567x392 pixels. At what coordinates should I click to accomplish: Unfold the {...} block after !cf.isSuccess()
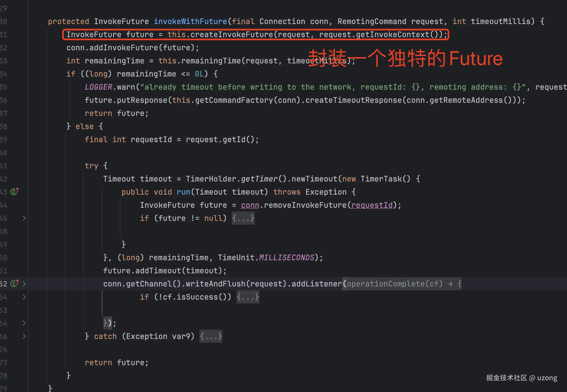point(248,297)
